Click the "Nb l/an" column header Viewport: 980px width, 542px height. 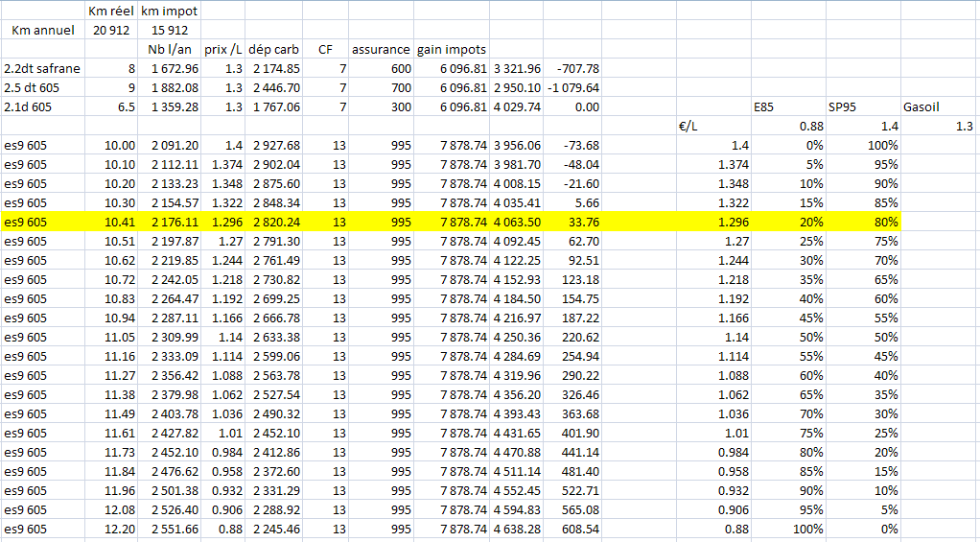[170, 49]
